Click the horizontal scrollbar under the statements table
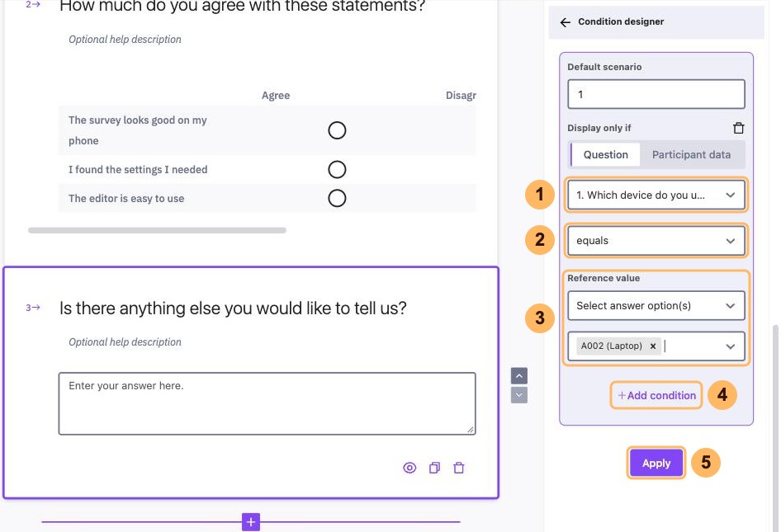781x532 pixels. 157,230
